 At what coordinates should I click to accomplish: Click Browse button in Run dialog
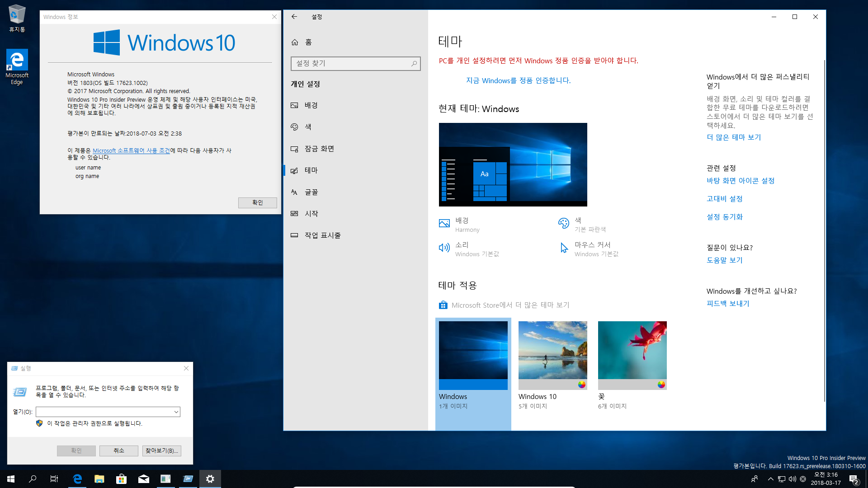162,450
